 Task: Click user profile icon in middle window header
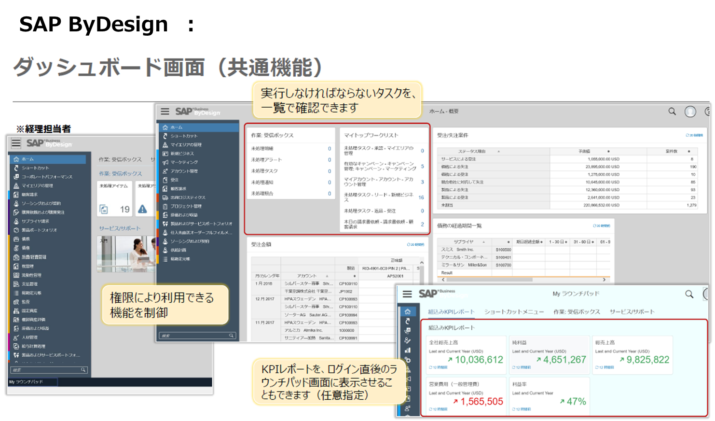pos(690,112)
